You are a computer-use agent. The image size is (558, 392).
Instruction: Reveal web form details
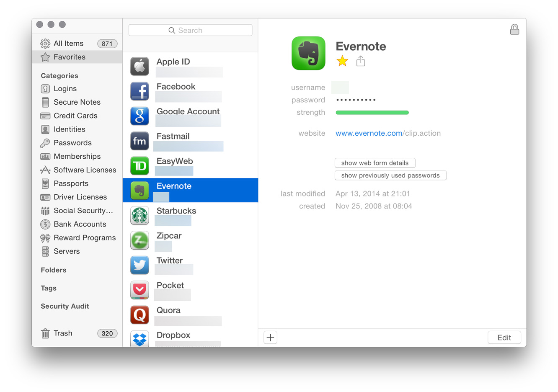click(375, 163)
